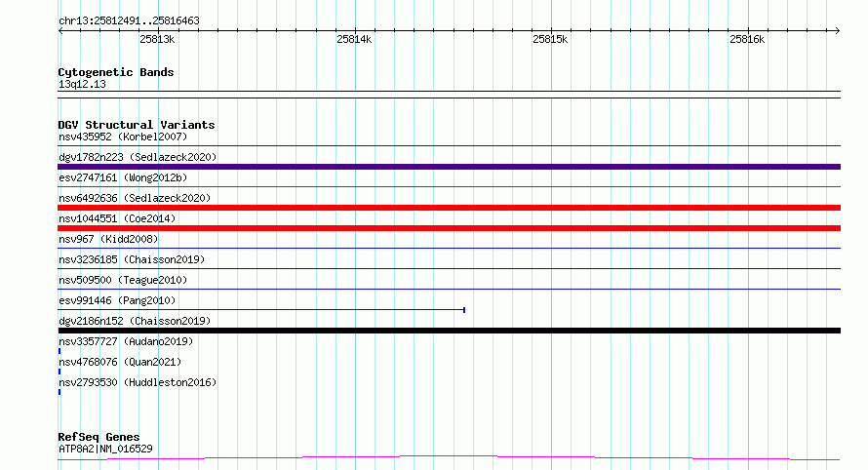868x470 pixels.
Task: Open the Cytogenetic Bands track heading
Action: tap(116, 72)
